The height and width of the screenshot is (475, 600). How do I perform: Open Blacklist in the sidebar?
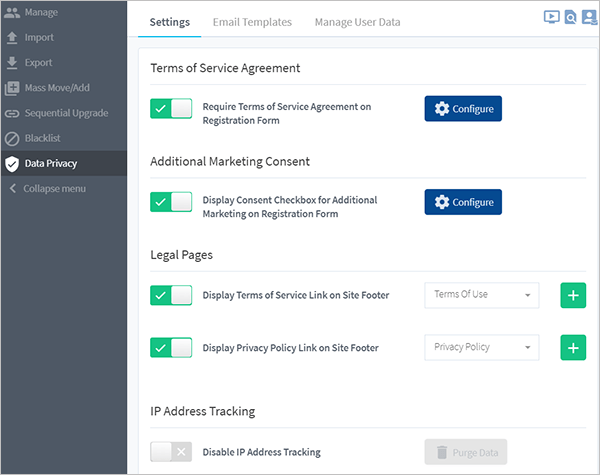coord(64,139)
